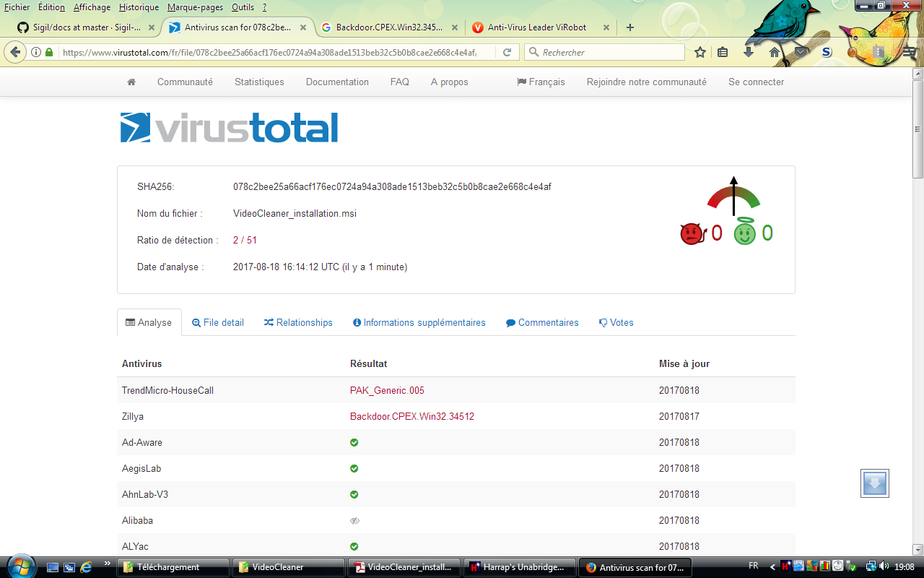Click VideoCleaner_installation.msi file name
This screenshot has width=924, height=578.
[295, 214]
